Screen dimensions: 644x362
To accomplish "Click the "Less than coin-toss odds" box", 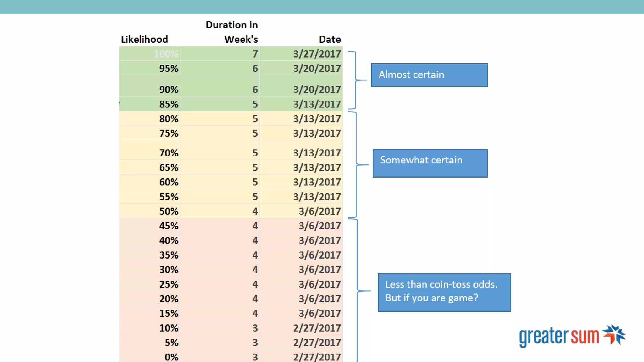I will 444,292.
